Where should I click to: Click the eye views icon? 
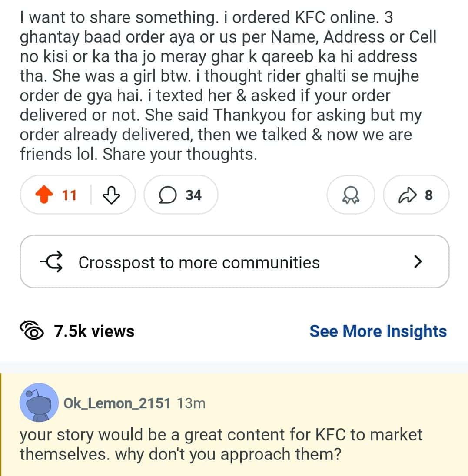coord(32,331)
